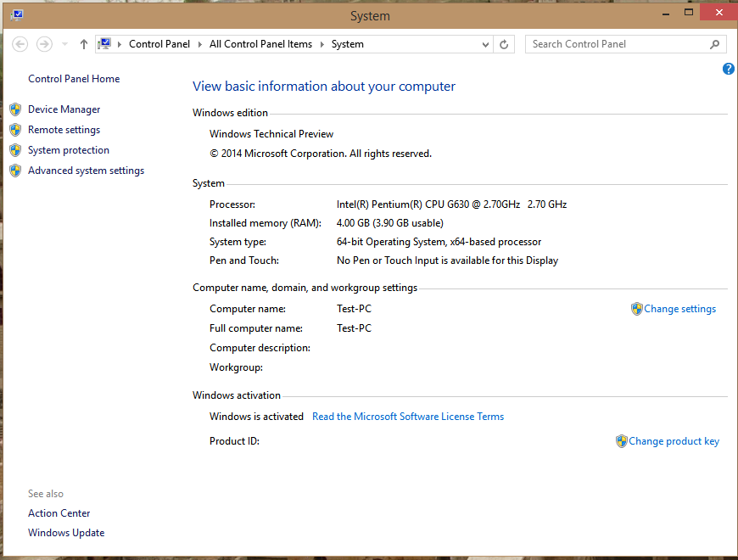Click the shield icon beside System protection
Screen dimensions: 738x560
click(15, 150)
